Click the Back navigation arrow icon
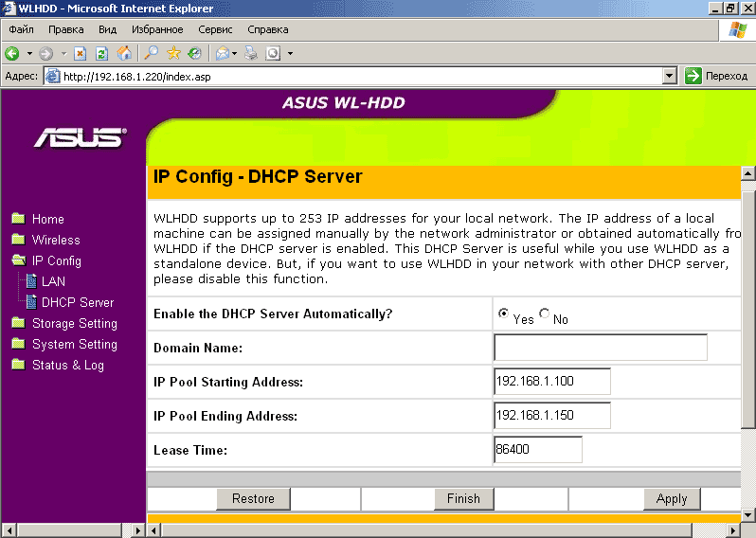The image size is (756, 538). [12, 53]
